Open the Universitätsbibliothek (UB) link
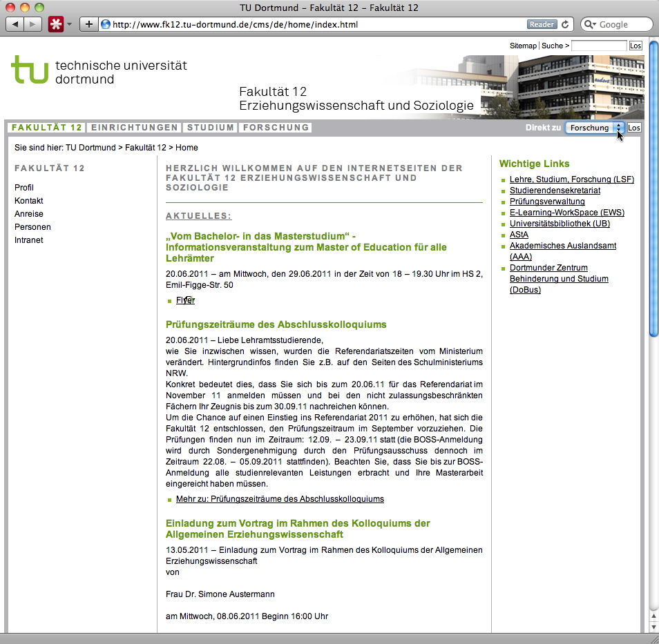This screenshot has width=659, height=644. click(560, 224)
